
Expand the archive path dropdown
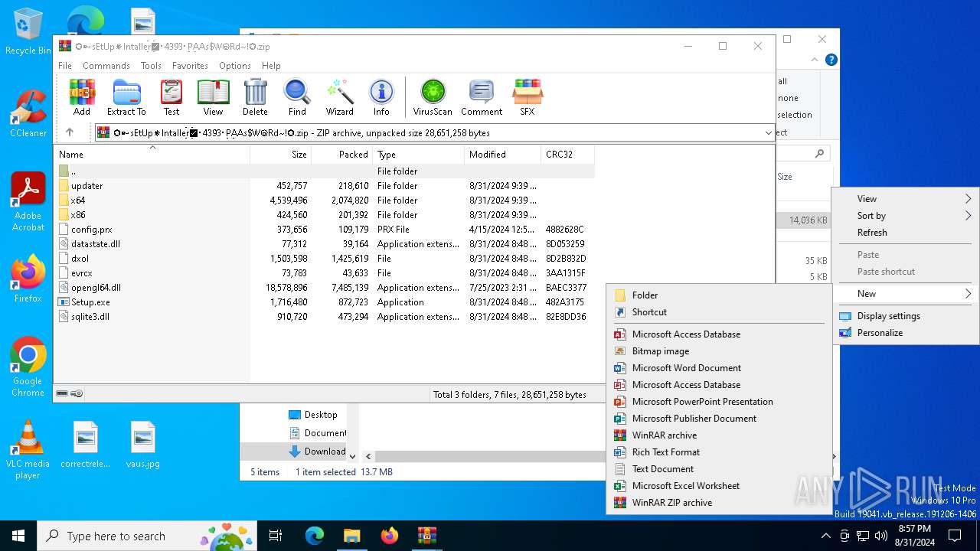tap(768, 133)
